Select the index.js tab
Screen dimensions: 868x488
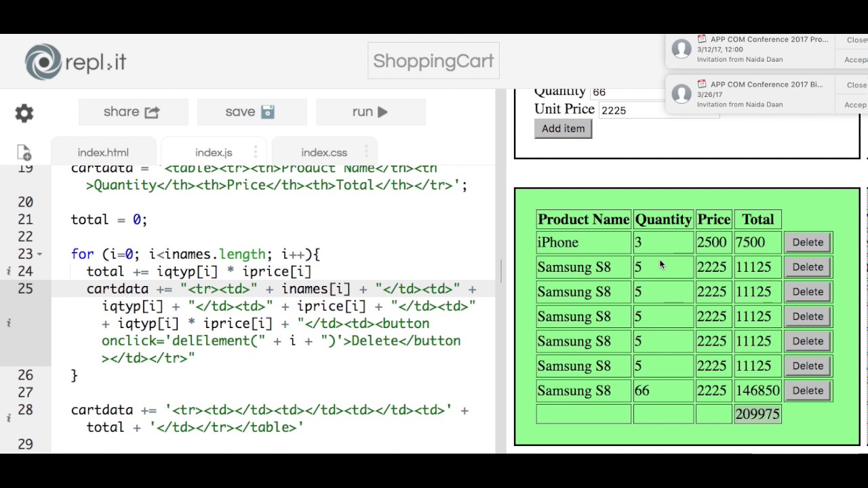[x=214, y=152]
